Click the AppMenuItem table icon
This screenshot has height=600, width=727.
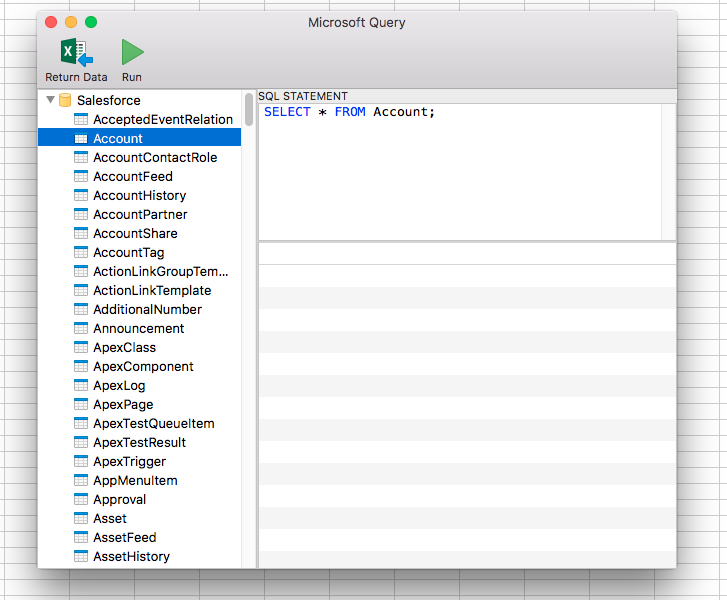(x=81, y=480)
